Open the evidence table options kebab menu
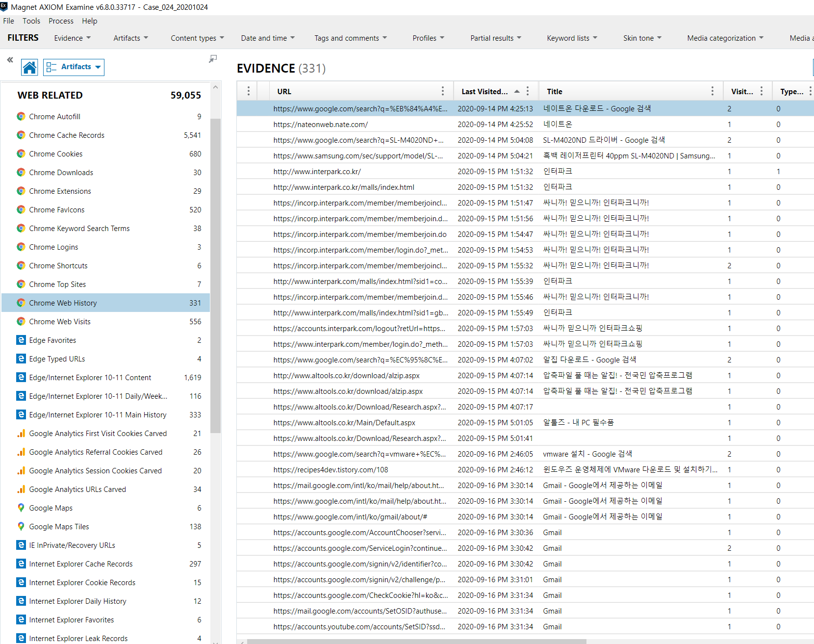This screenshot has width=814, height=644. (249, 91)
